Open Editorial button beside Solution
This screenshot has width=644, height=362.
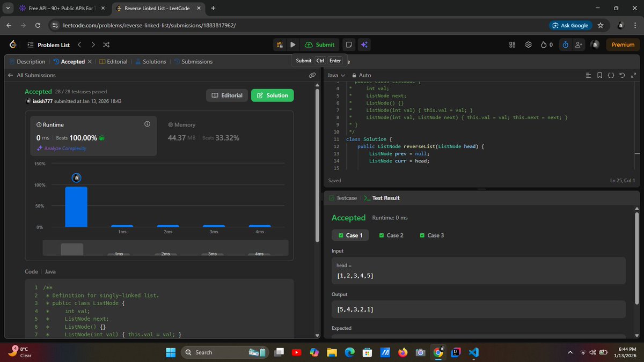tap(227, 95)
